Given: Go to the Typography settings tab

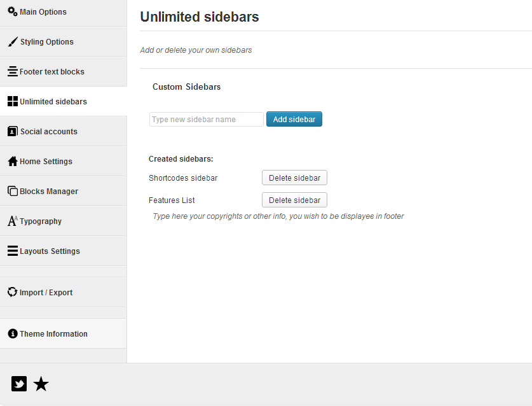Looking at the screenshot, I should pos(41,221).
